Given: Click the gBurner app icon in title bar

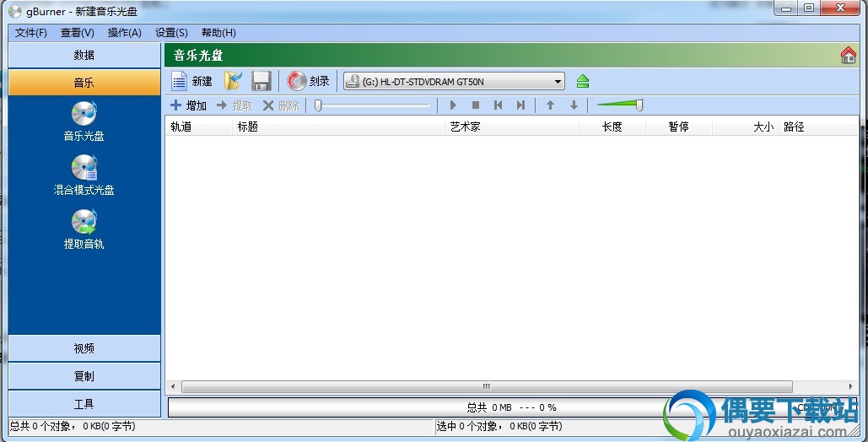Looking at the screenshot, I should [x=15, y=11].
